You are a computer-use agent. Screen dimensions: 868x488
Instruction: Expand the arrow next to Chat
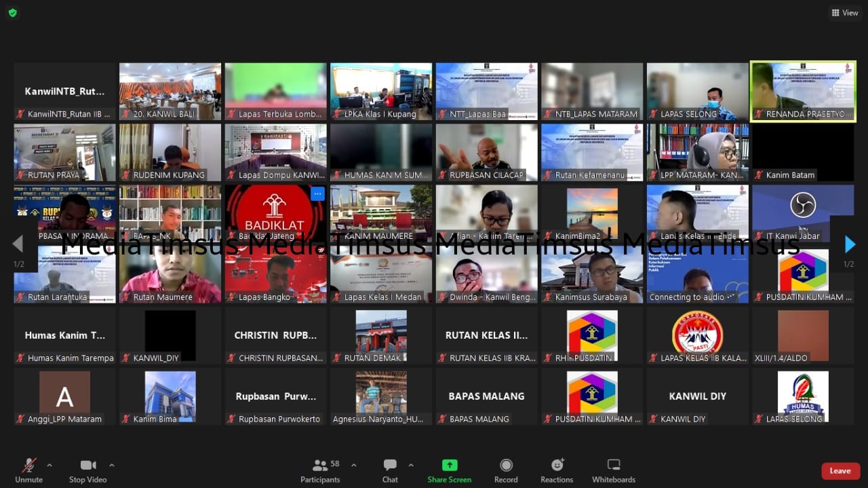(411, 465)
